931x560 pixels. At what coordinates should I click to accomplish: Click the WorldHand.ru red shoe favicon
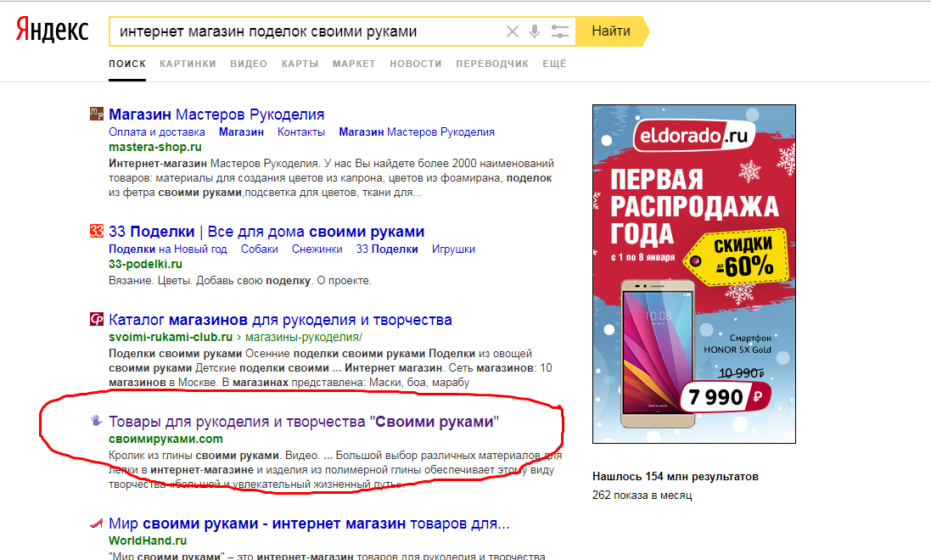[96, 524]
